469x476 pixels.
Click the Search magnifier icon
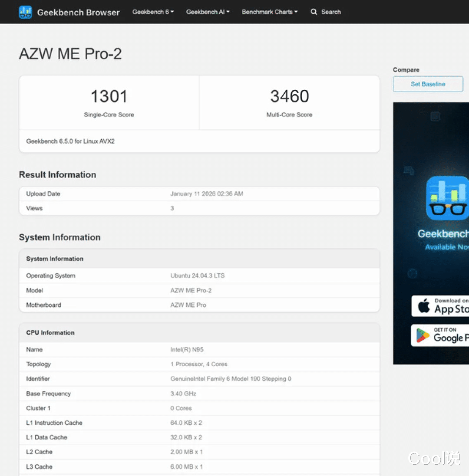point(314,12)
